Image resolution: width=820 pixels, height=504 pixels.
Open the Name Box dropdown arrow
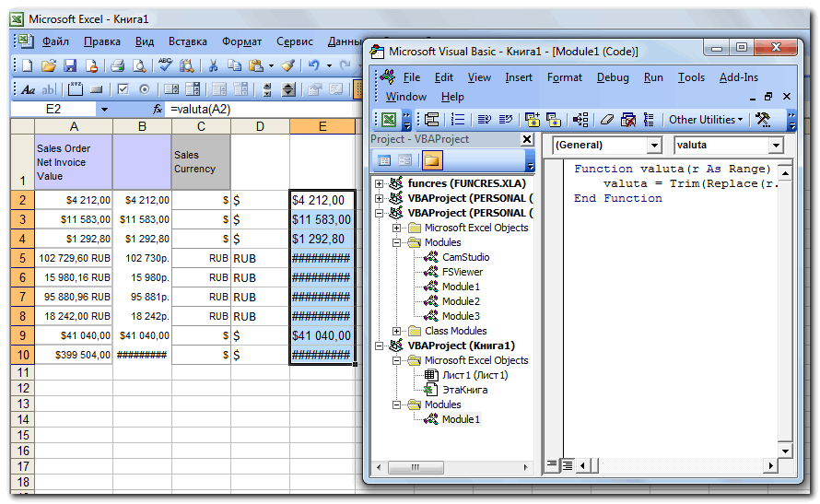pyautogui.click(x=105, y=110)
